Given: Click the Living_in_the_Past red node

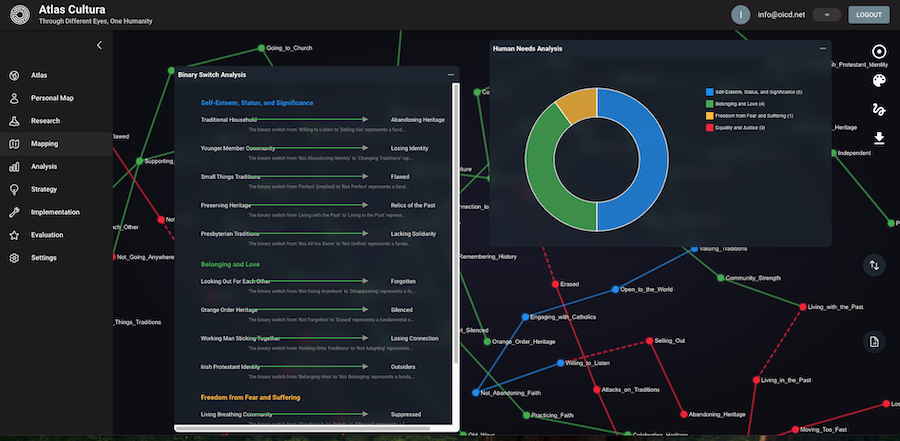Looking at the screenshot, I should (756, 380).
